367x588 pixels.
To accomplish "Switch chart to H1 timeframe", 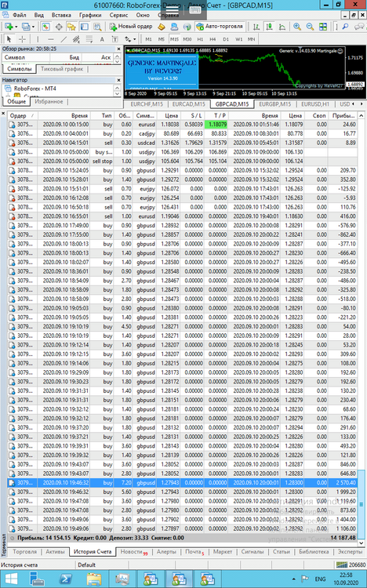I will click(200, 39).
